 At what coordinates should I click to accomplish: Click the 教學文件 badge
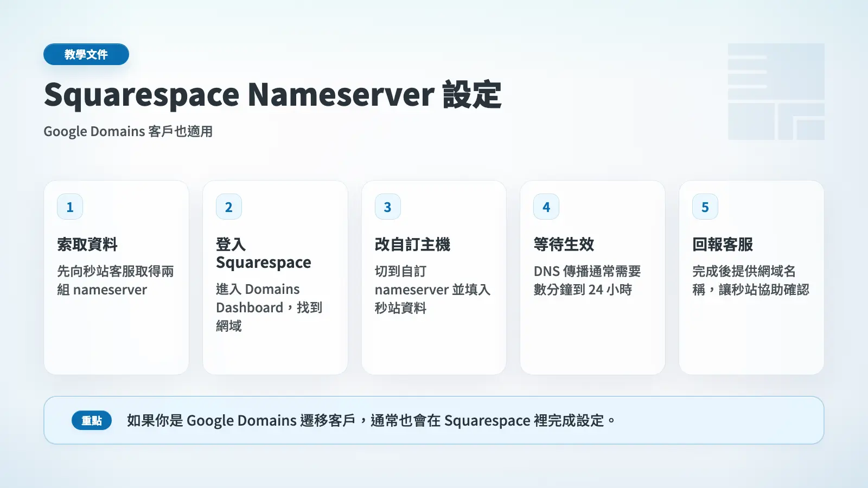(x=86, y=54)
